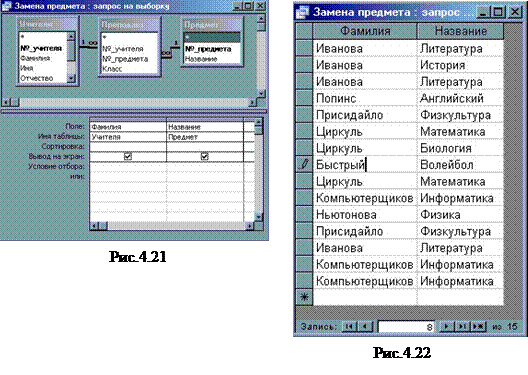
Task: Maximize the datasheet query window
Action: (498, 12)
